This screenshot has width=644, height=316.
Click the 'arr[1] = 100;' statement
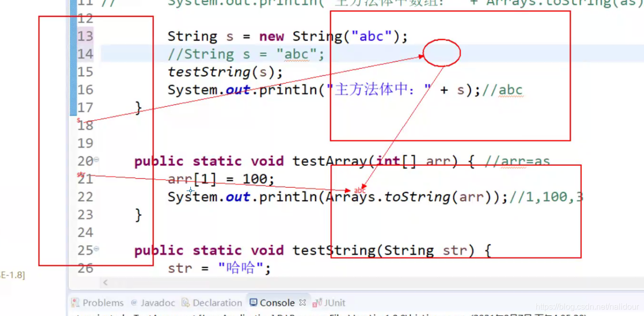221,179
